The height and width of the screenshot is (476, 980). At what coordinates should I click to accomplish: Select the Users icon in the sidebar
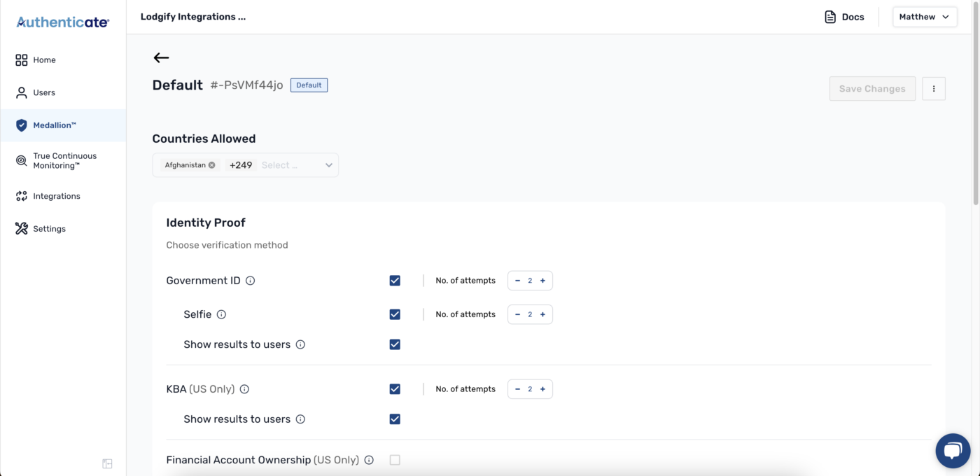coord(21,92)
